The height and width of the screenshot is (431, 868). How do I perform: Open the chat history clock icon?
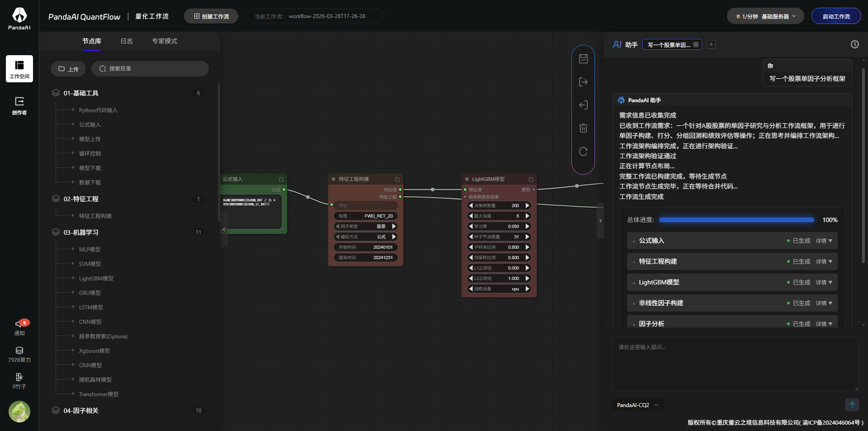854,44
